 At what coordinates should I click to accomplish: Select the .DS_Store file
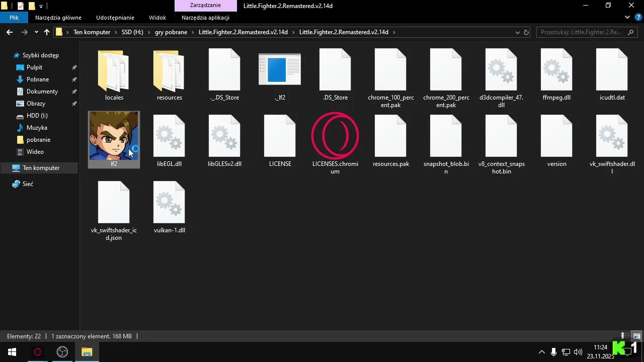[335, 75]
